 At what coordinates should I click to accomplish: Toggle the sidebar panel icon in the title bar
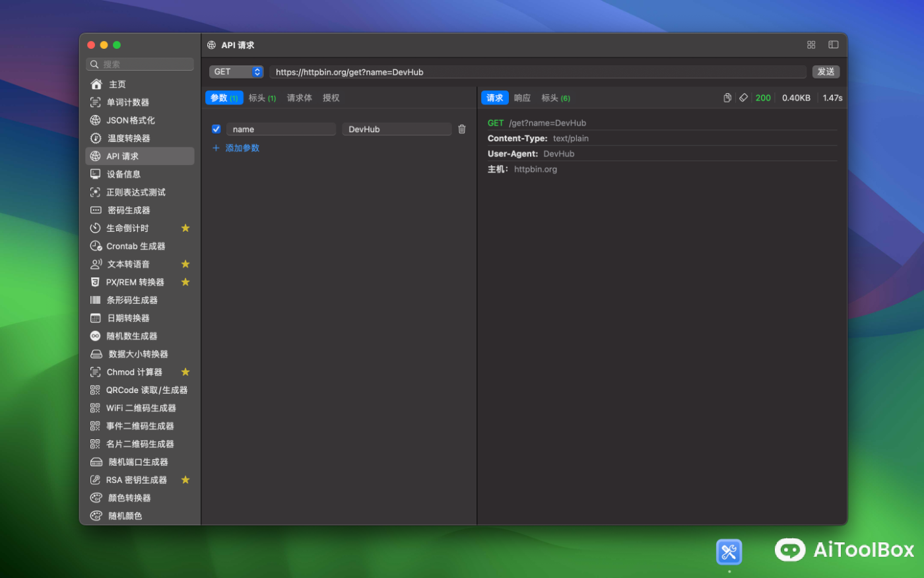click(833, 44)
